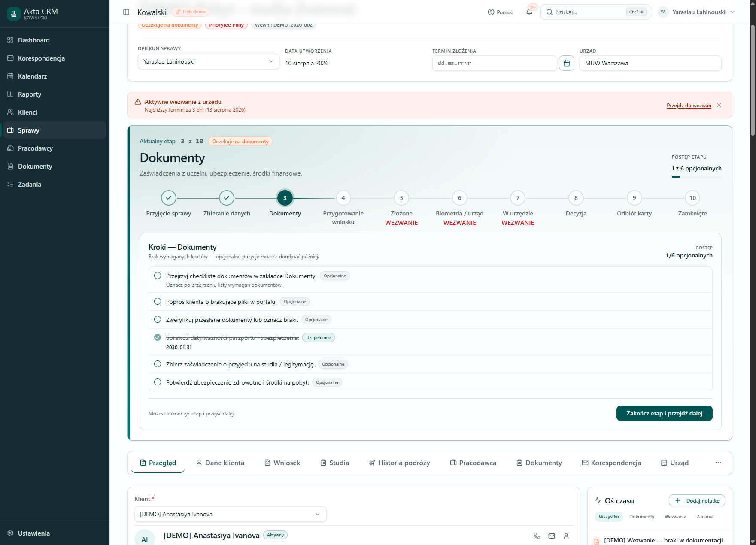Image resolution: width=756 pixels, height=545 pixels.
Task: Focus the Termin złożenia date field
Action: (495, 63)
